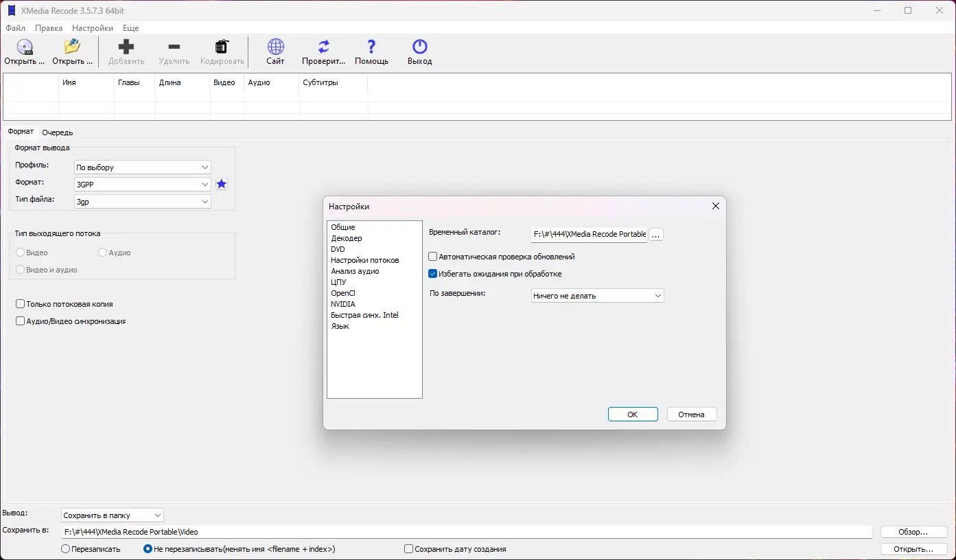The width and height of the screenshot is (956, 560).
Task: Open file using the folder icon
Action: tap(72, 47)
